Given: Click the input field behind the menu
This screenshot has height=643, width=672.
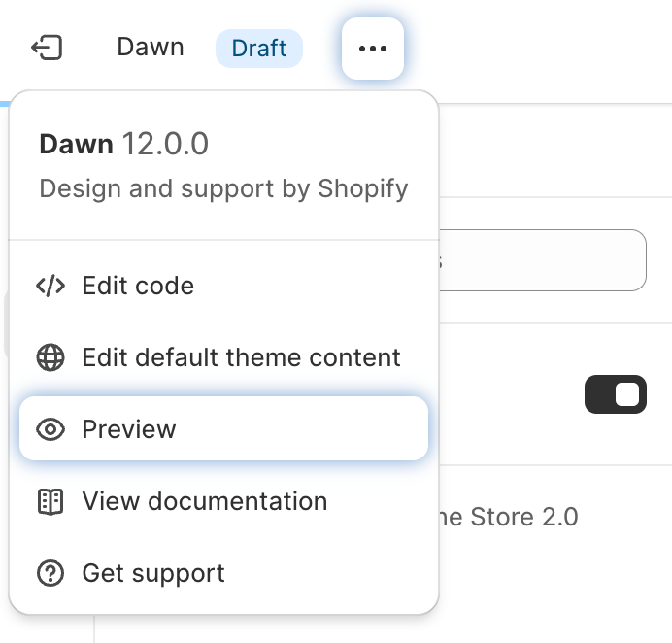Looking at the screenshot, I should [543, 260].
